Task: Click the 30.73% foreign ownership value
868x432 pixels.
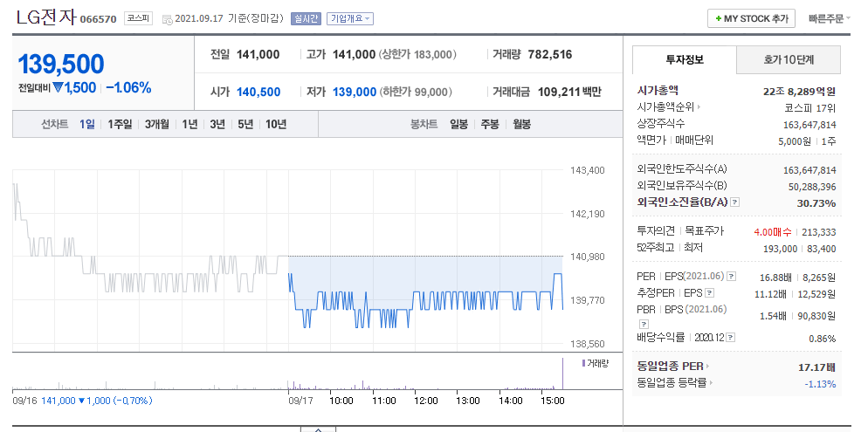Action: (816, 203)
